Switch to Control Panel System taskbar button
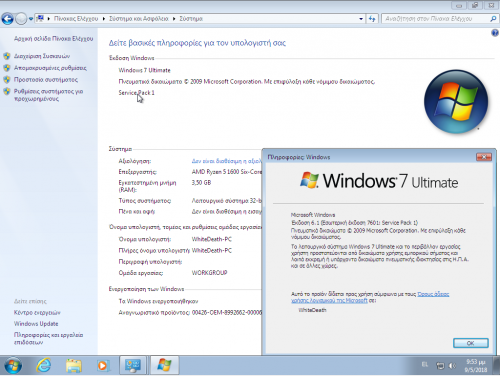Image resolution: width=500 pixels, height=376 pixels. 133,365
